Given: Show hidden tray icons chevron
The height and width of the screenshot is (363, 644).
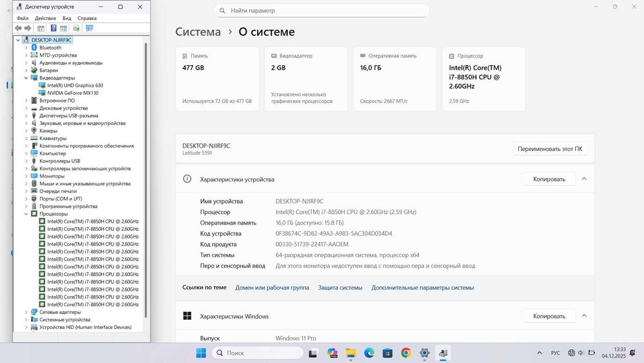Looking at the screenshot, I should click(540, 353).
